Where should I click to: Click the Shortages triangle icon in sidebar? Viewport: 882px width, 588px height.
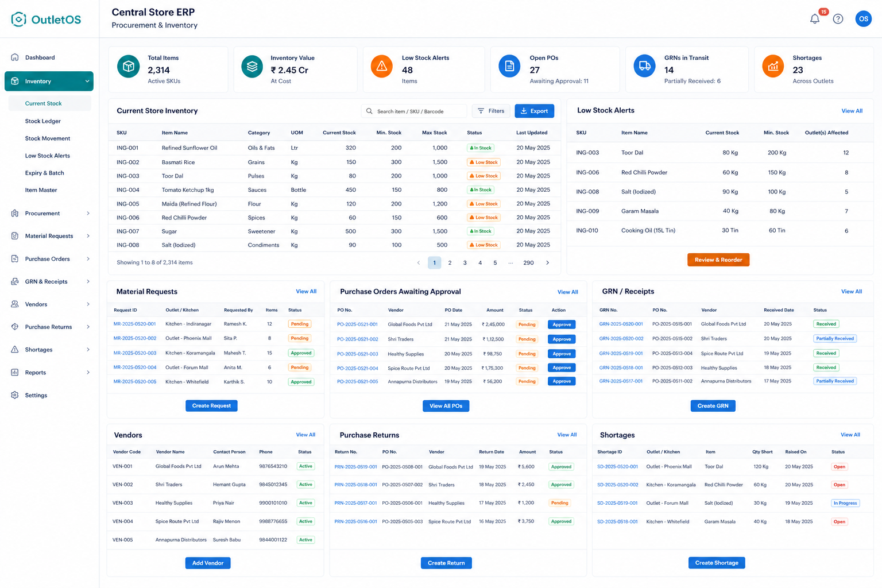pyautogui.click(x=15, y=350)
